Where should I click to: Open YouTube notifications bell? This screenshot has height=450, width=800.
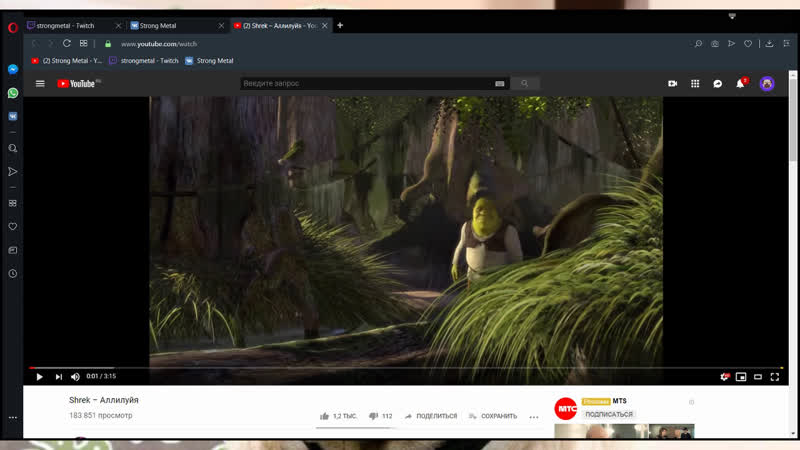pos(740,83)
